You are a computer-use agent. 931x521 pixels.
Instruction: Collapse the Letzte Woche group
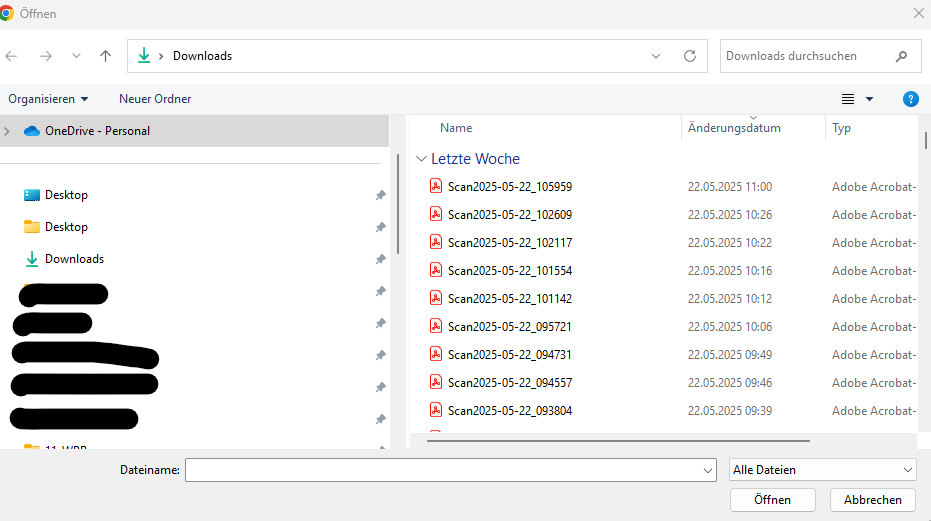(x=422, y=159)
